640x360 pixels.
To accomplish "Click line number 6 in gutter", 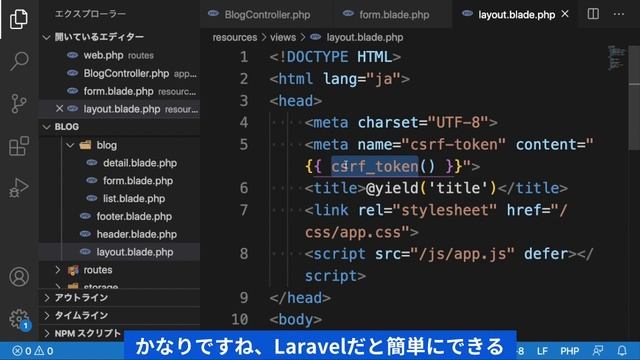I will click(244, 188).
